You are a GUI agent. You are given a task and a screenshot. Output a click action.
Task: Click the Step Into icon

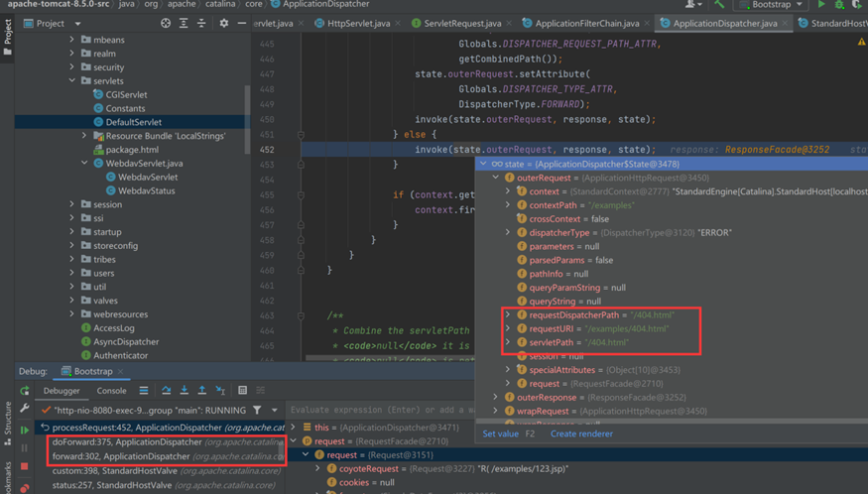pos(184,391)
